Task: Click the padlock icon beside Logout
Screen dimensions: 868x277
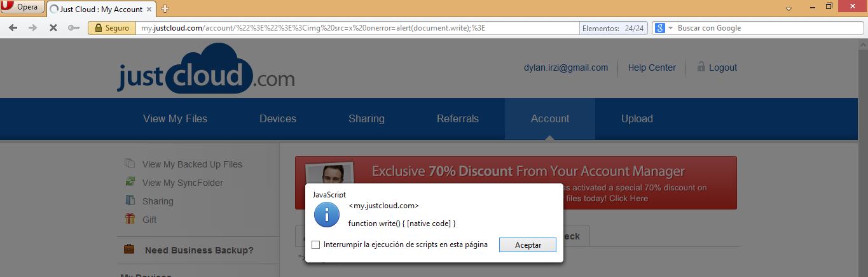Action: coord(701,66)
